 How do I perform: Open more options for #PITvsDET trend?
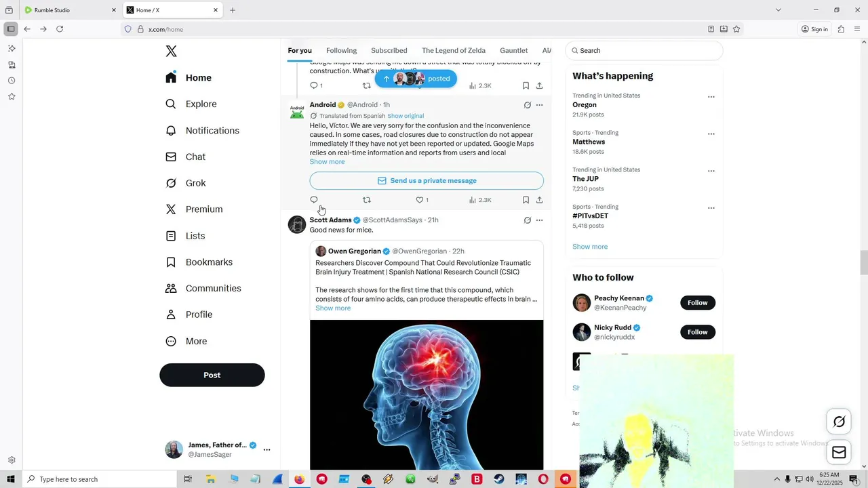coord(711,208)
